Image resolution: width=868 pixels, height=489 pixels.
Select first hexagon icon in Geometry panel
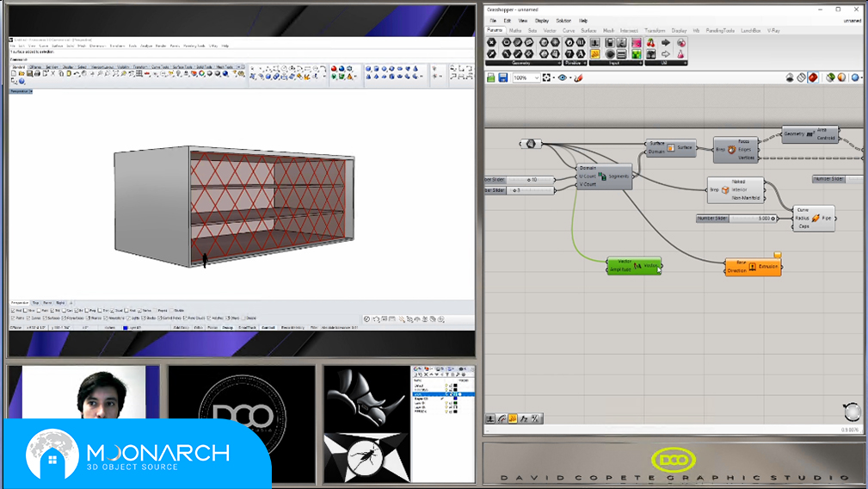coord(491,43)
